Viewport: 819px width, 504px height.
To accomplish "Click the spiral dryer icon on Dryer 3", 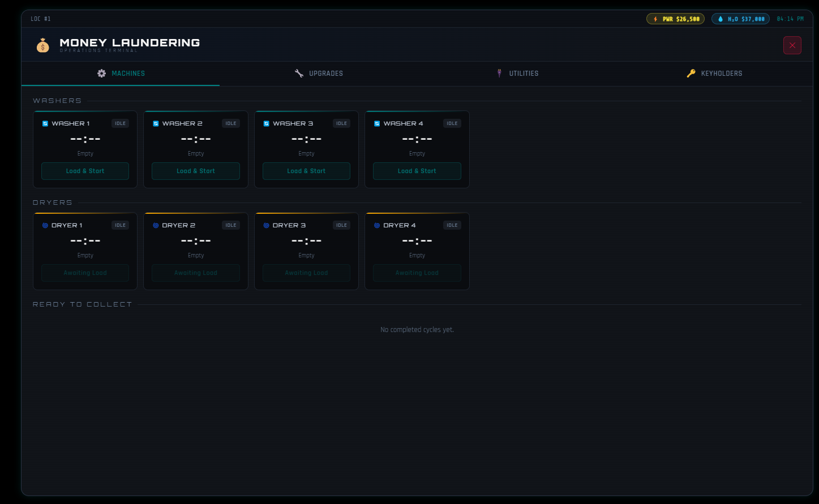I will [267, 225].
